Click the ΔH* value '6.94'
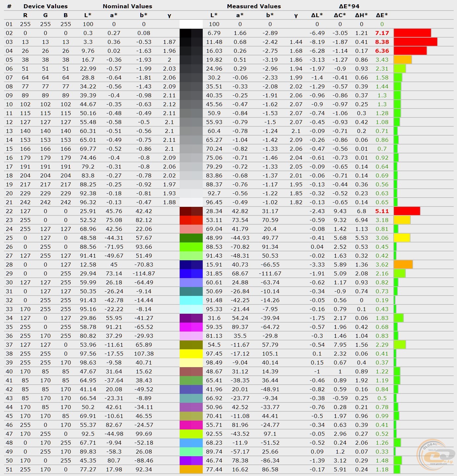Image resolution: width=457 pixels, height=476 pixels. [x=362, y=220]
